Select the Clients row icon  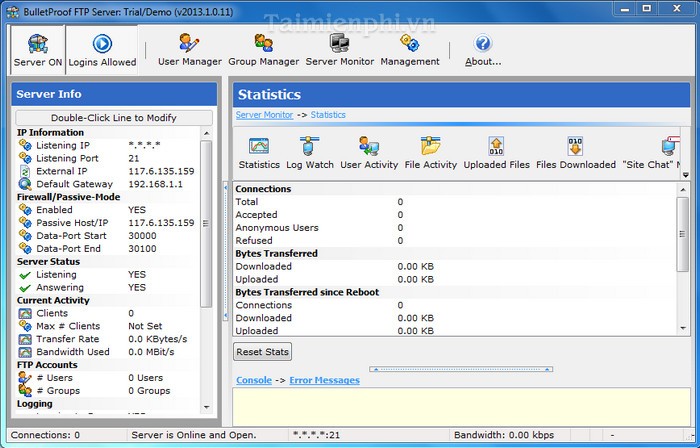tap(25, 313)
